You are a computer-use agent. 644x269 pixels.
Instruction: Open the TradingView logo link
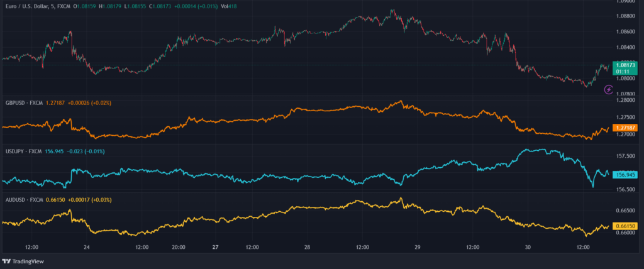click(x=23, y=261)
